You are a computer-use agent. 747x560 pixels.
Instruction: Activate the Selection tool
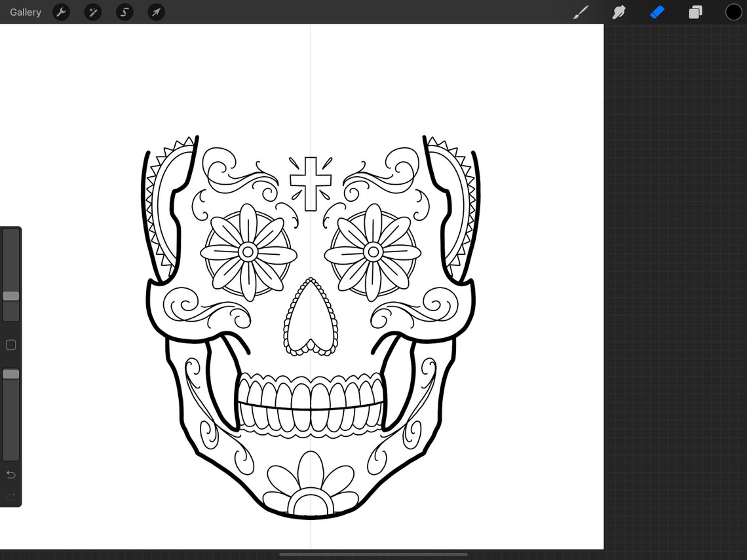124,12
